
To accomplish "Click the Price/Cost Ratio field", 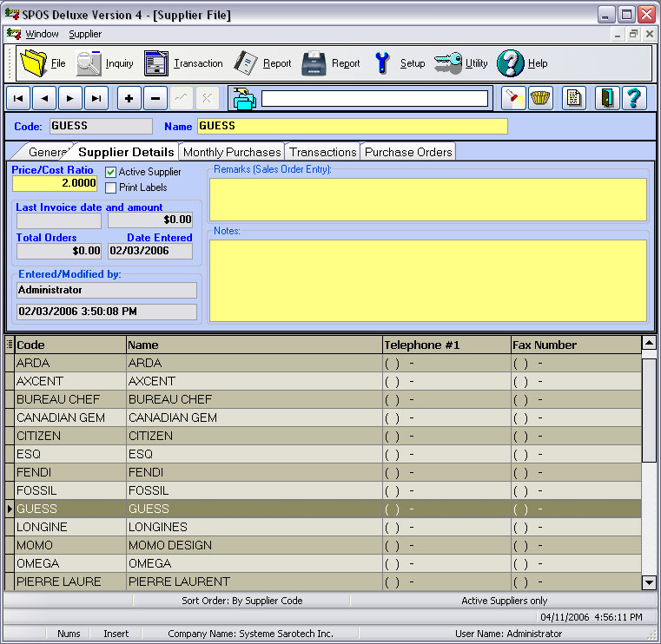I will 55,183.
